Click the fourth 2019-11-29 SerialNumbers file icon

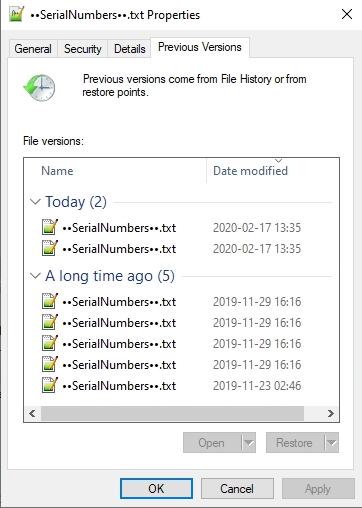point(50,365)
